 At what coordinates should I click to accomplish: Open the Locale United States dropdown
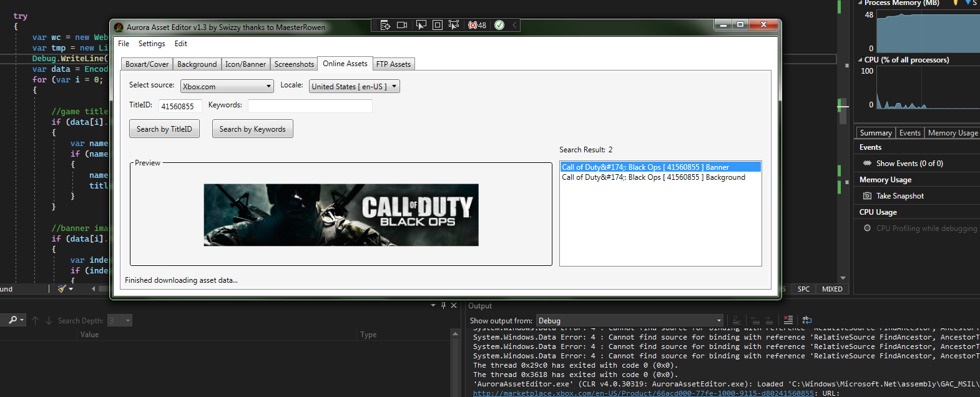pos(354,87)
